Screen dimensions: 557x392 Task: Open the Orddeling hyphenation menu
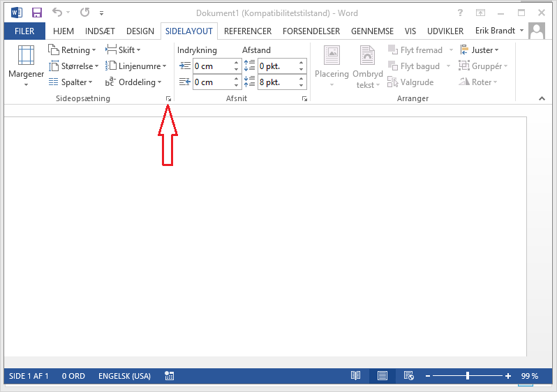[133, 82]
